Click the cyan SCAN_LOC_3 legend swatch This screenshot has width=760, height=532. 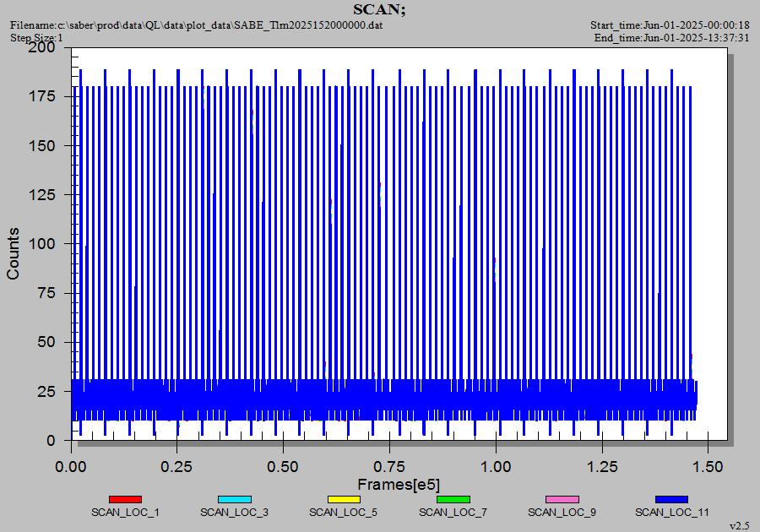pos(235,500)
